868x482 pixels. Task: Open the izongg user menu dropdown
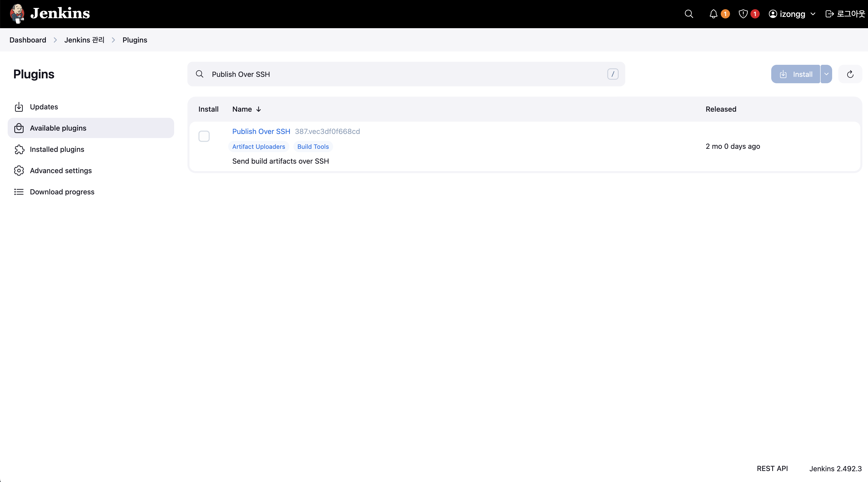click(x=812, y=14)
